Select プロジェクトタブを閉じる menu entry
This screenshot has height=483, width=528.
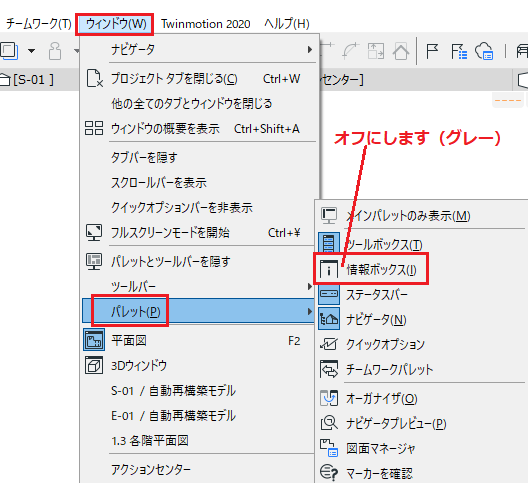pos(199,78)
